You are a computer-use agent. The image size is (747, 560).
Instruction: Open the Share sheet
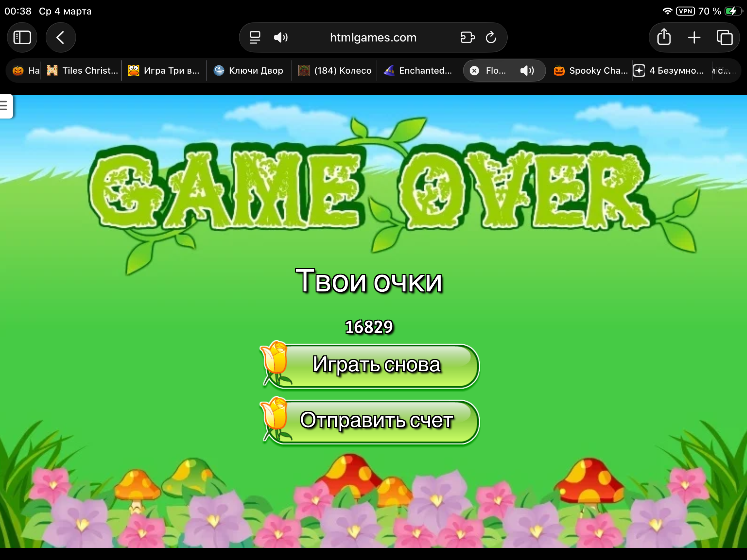664,37
